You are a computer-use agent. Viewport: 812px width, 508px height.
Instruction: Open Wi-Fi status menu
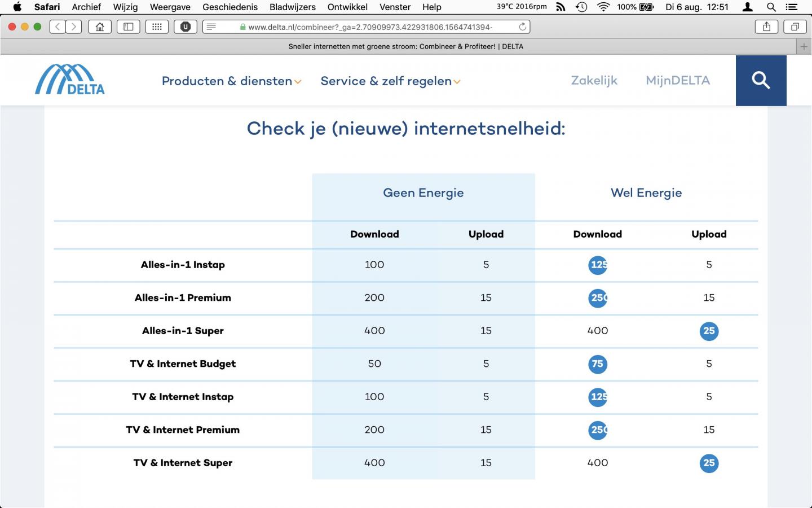pos(603,7)
